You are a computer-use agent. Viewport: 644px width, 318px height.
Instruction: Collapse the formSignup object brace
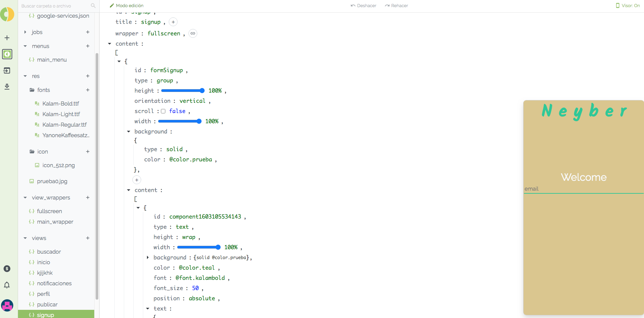click(119, 61)
